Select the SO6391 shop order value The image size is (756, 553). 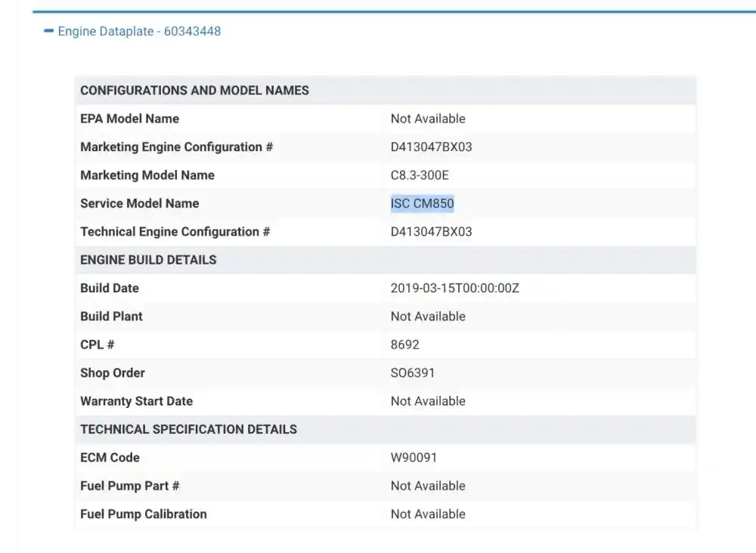(412, 373)
